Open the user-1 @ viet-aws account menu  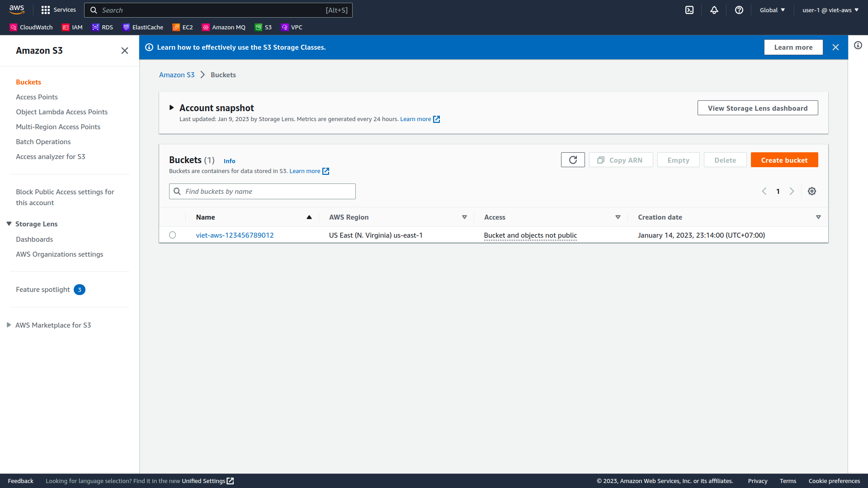tap(830, 10)
